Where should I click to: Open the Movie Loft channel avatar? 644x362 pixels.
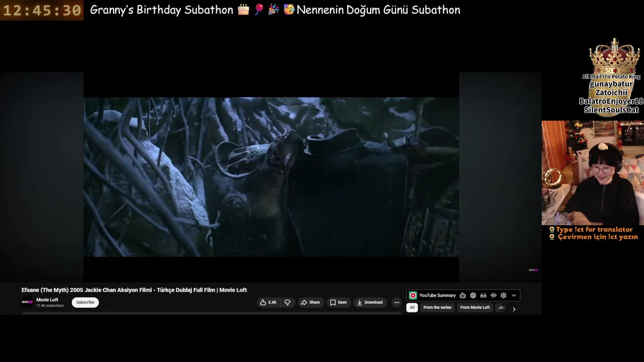tap(27, 302)
